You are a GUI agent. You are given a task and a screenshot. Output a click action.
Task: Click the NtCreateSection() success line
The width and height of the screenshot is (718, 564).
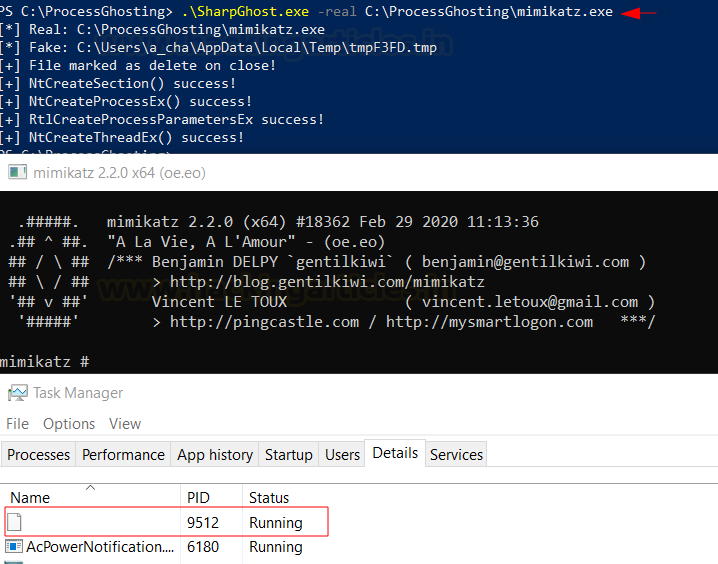point(118,83)
